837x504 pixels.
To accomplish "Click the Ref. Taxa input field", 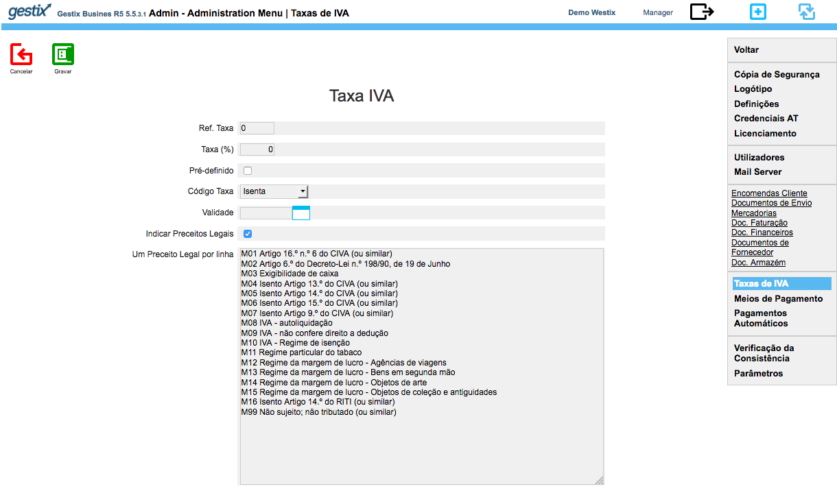I will tap(257, 128).
